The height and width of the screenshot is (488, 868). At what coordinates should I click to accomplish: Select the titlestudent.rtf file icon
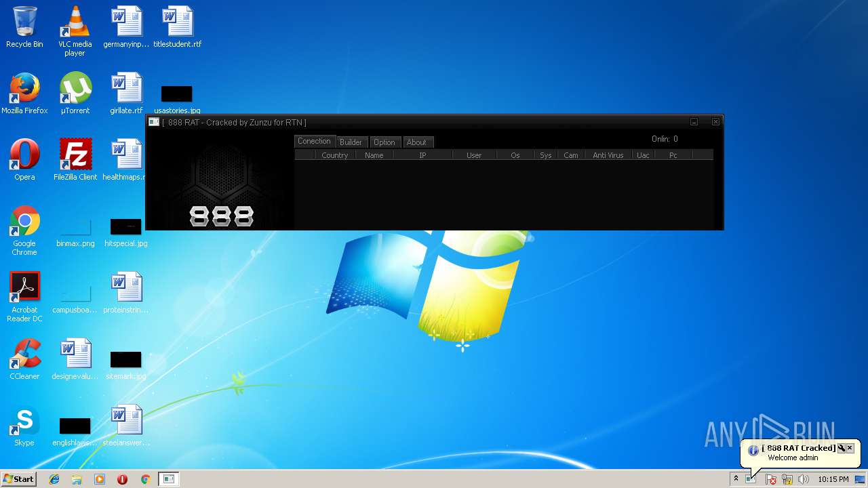click(x=177, y=27)
